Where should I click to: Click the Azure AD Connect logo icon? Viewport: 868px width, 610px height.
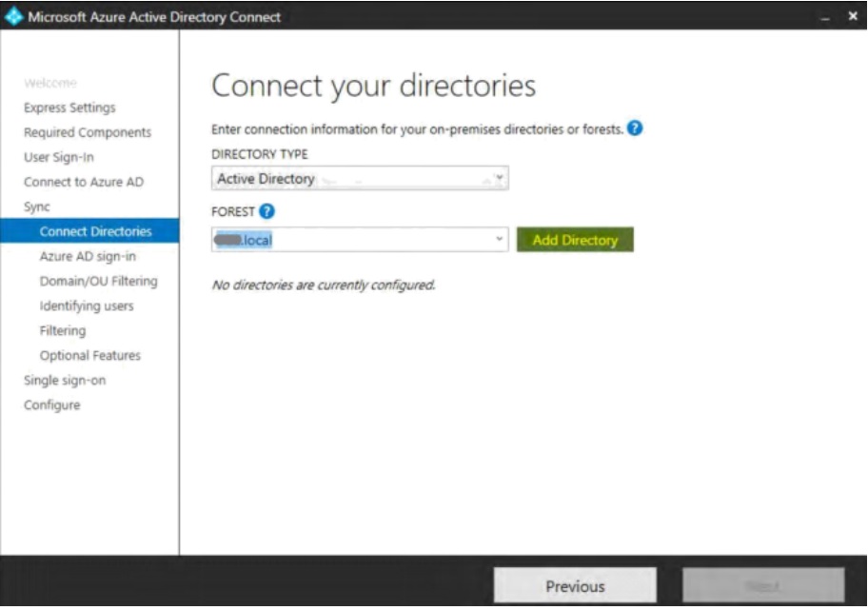point(13,16)
